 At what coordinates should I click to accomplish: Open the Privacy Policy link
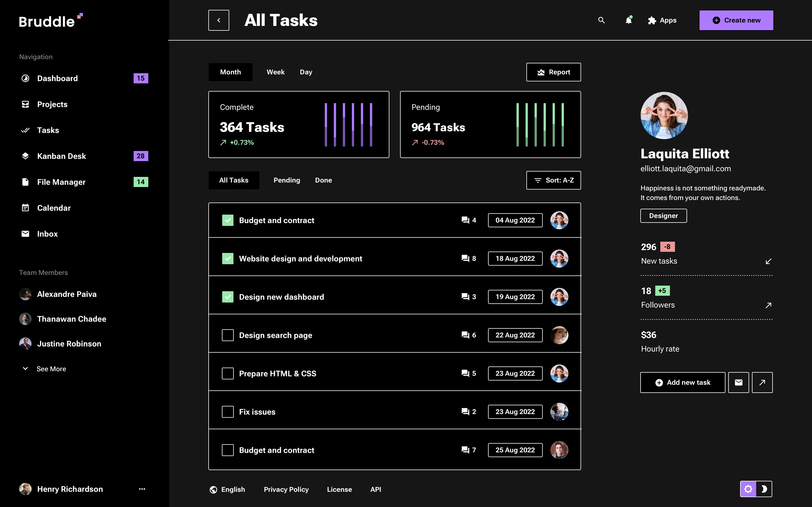[x=286, y=490]
